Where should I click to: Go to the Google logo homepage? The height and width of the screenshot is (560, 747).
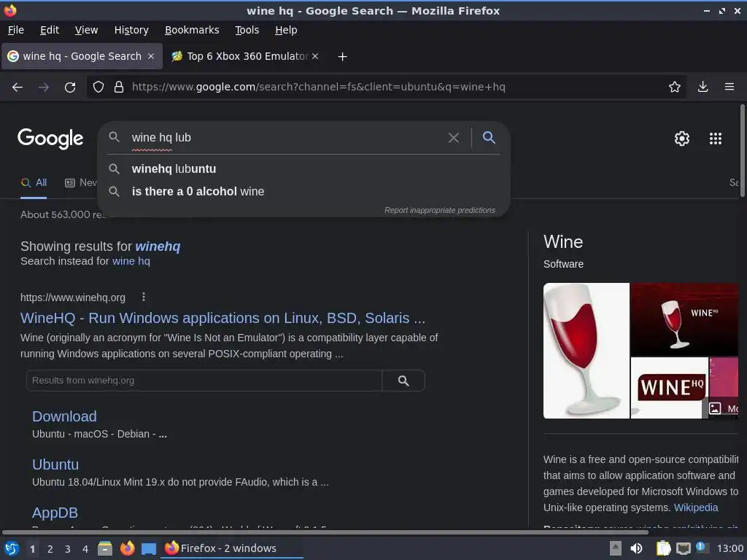tap(50, 139)
